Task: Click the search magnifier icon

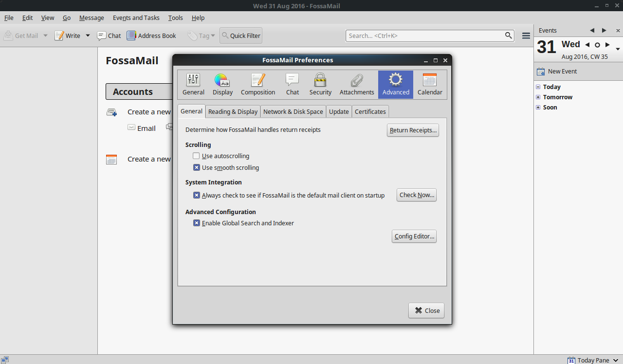Action: point(509,36)
